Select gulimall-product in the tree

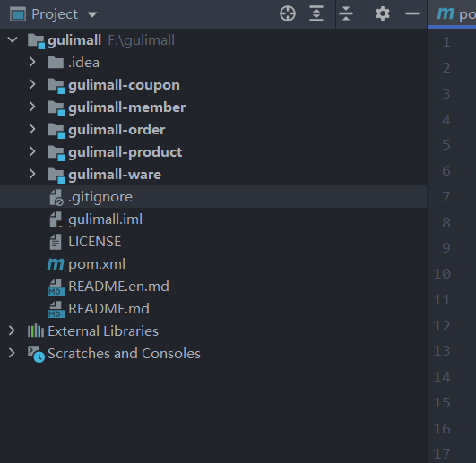click(125, 152)
